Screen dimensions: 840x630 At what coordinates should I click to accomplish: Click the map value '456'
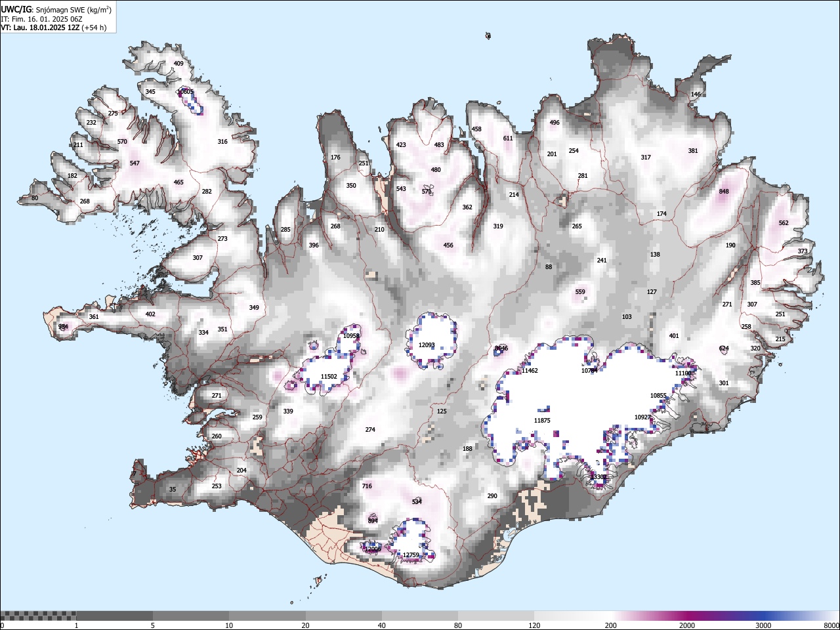pyautogui.click(x=448, y=245)
